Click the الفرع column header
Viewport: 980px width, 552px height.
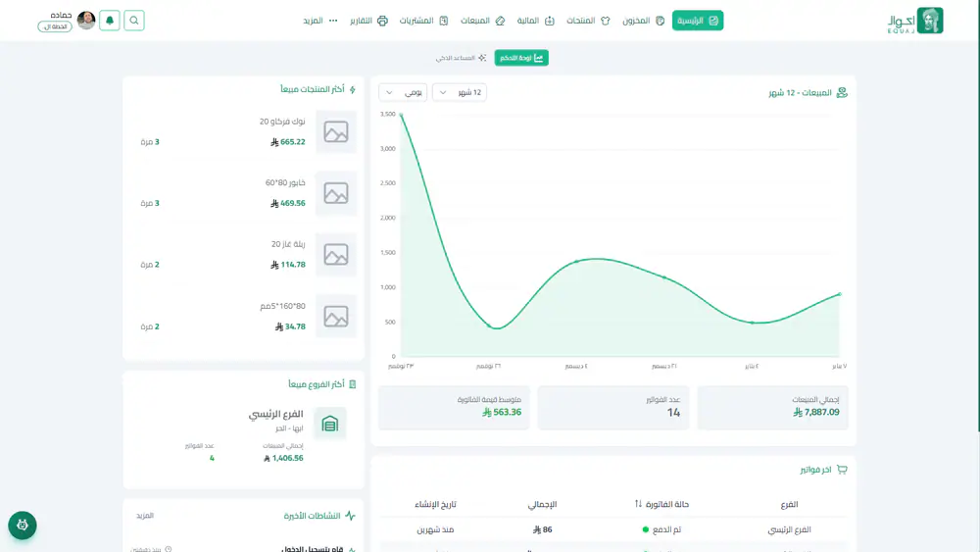click(x=789, y=505)
